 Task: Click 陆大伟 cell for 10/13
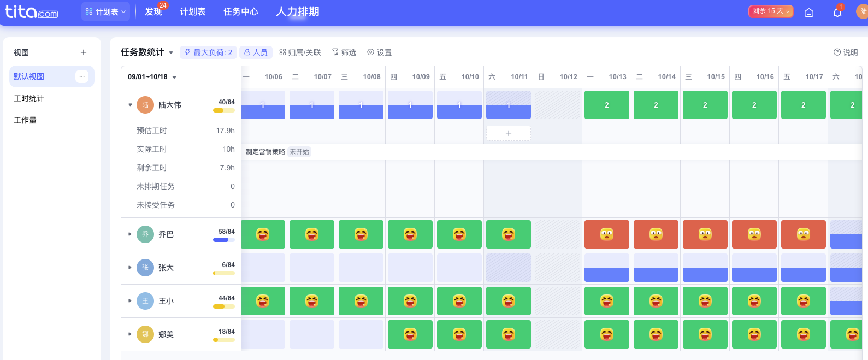pos(607,105)
